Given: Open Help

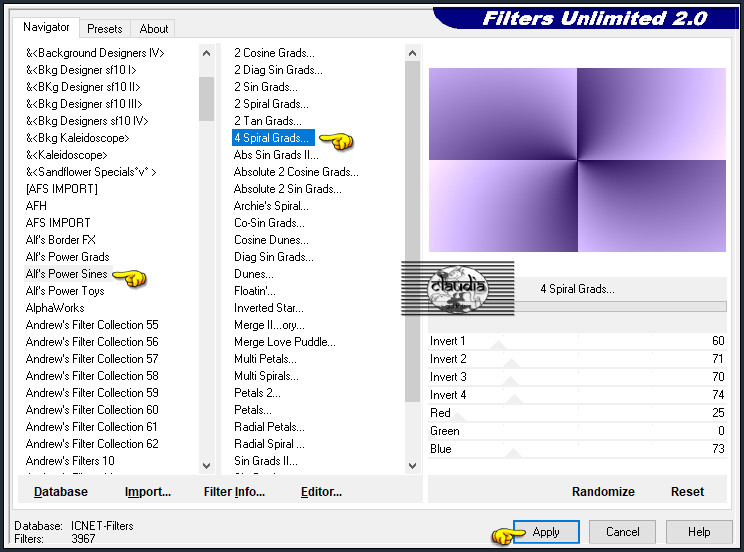Looking at the screenshot, I should pyautogui.click(x=699, y=532).
